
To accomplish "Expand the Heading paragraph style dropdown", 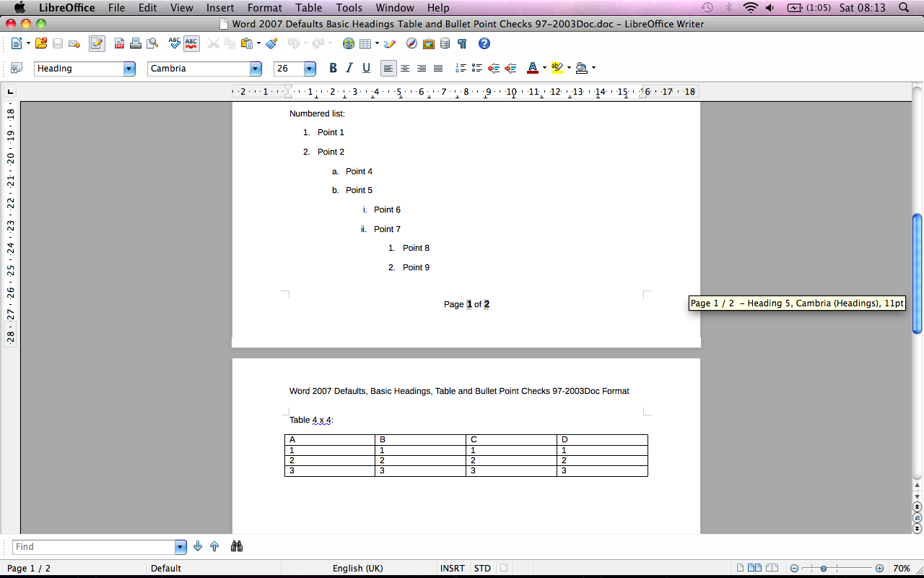I will 129,69.
